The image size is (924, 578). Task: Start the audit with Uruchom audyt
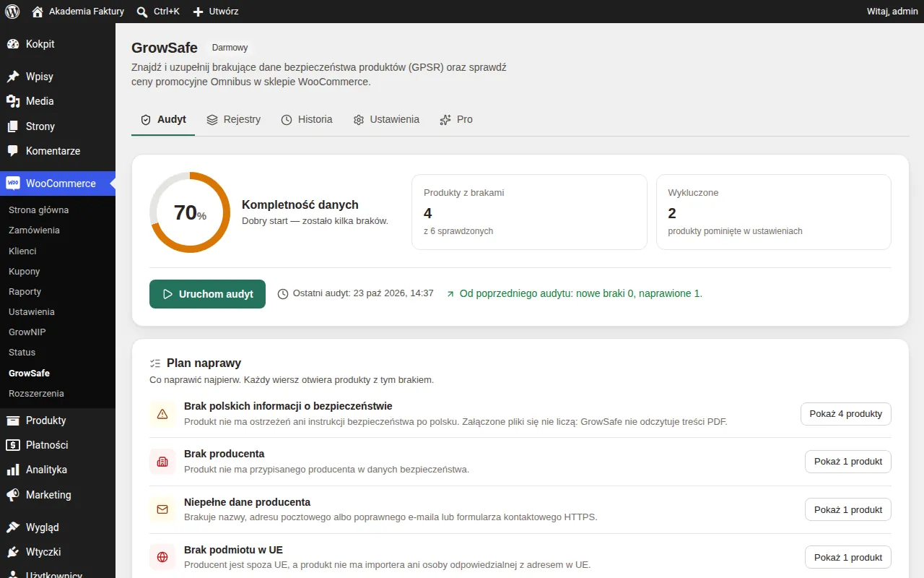(x=207, y=294)
